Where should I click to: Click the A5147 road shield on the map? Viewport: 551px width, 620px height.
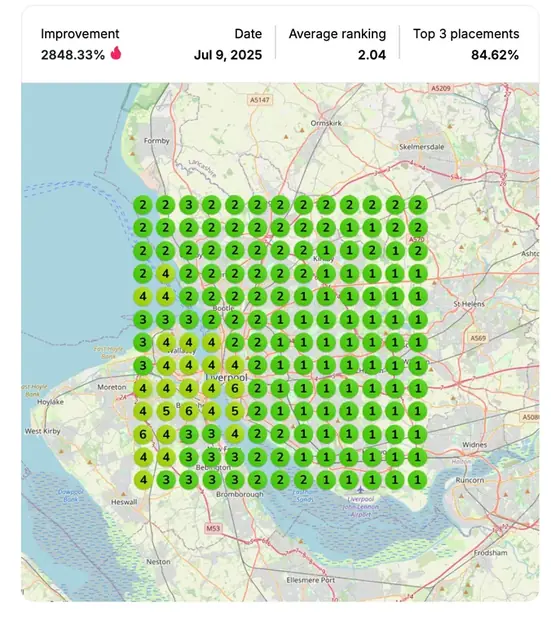coord(259,100)
